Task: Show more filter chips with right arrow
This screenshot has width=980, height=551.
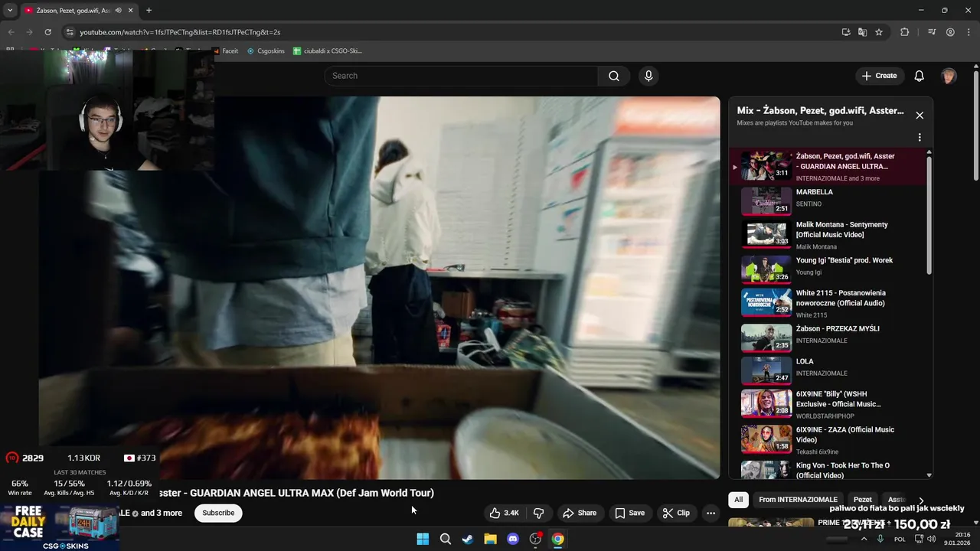Action: point(921,500)
